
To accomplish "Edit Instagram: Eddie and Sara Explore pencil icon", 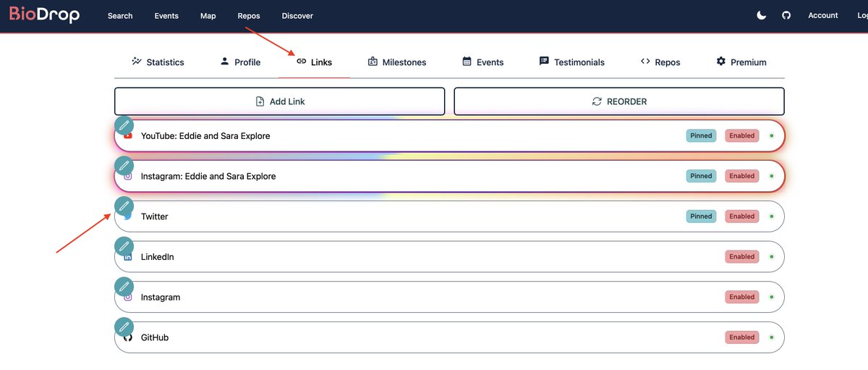I will click(x=124, y=166).
